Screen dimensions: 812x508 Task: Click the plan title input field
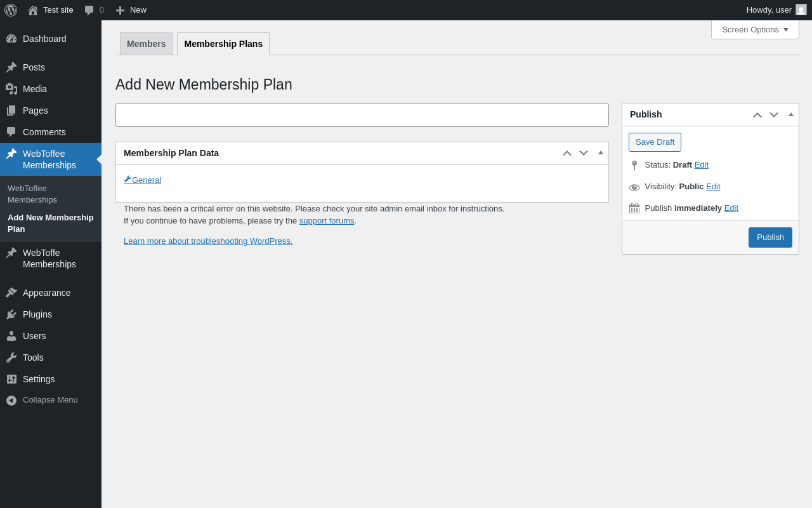coord(362,115)
